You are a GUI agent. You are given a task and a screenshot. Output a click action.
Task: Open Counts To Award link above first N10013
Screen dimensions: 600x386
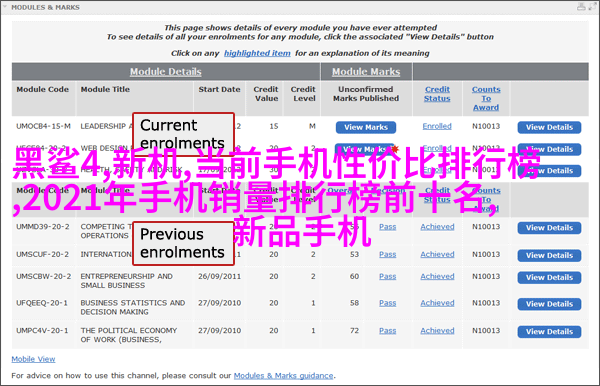[486, 98]
